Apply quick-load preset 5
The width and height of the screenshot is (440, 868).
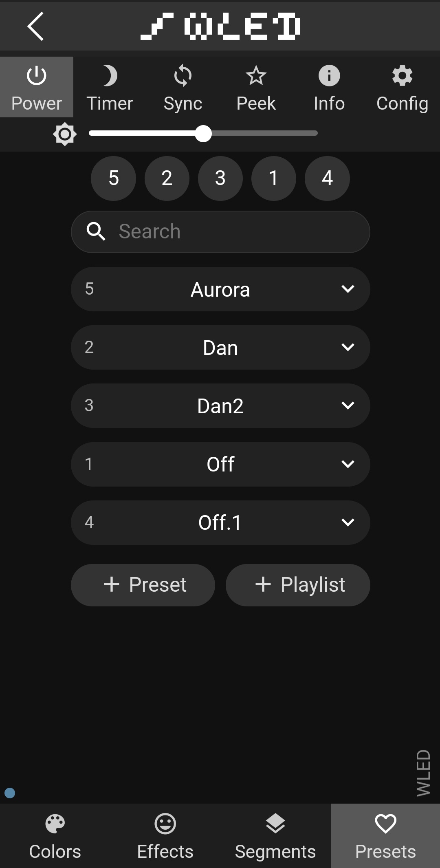click(113, 178)
